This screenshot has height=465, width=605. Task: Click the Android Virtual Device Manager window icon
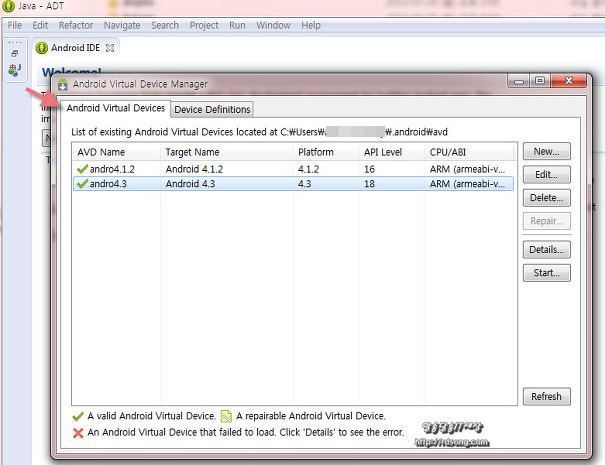click(x=63, y=84)
